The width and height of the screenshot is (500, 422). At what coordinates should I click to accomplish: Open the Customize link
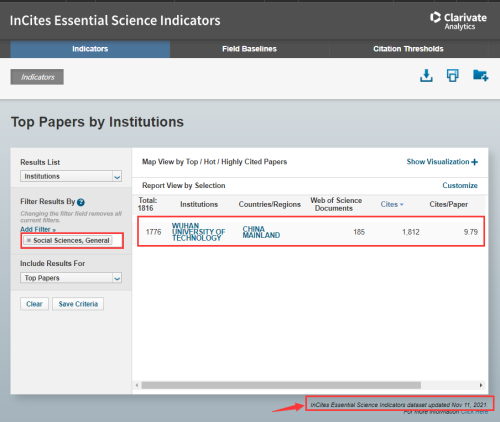pos(460,185)
